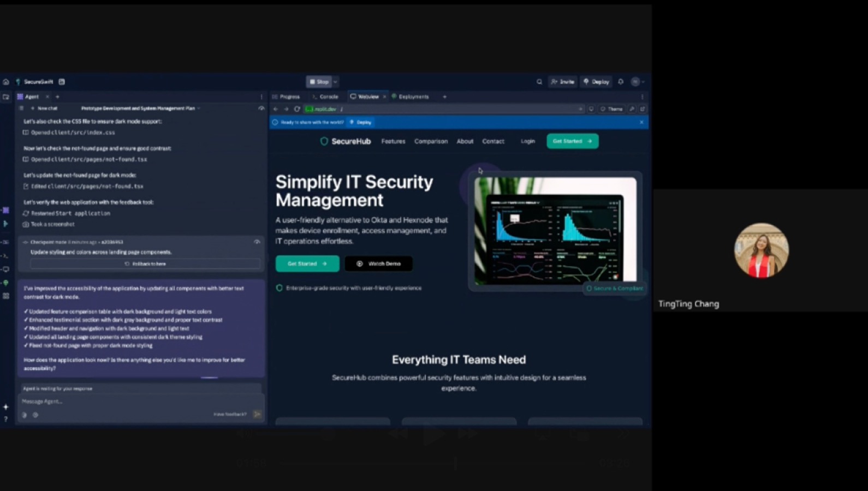Open the notifications bell icon

(621, 82)
